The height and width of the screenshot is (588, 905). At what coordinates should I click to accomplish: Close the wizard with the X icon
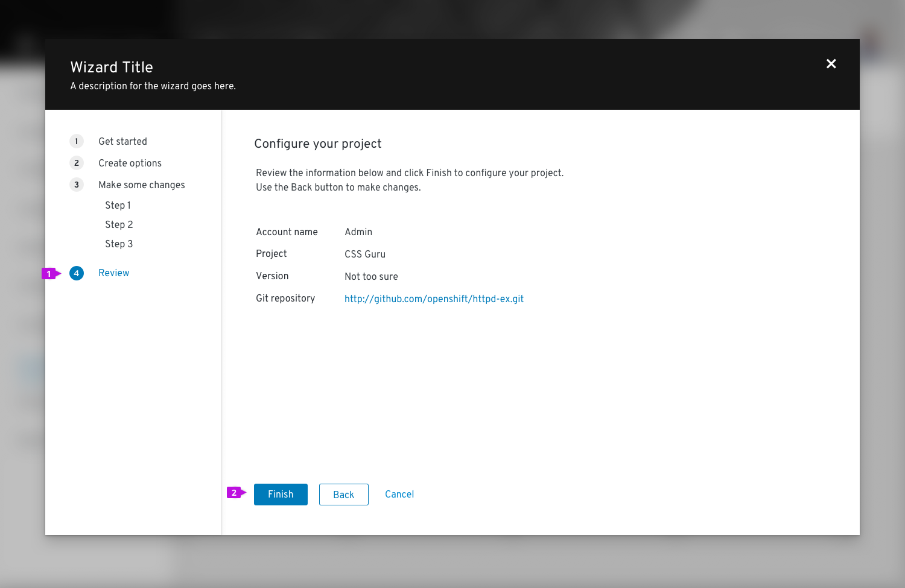coord(831,64)
